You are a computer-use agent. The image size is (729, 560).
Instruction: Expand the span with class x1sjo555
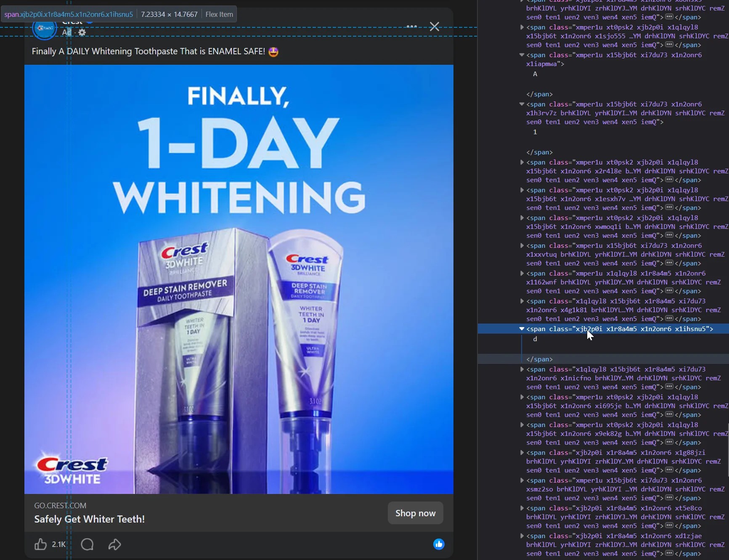(x=522, y=27)
